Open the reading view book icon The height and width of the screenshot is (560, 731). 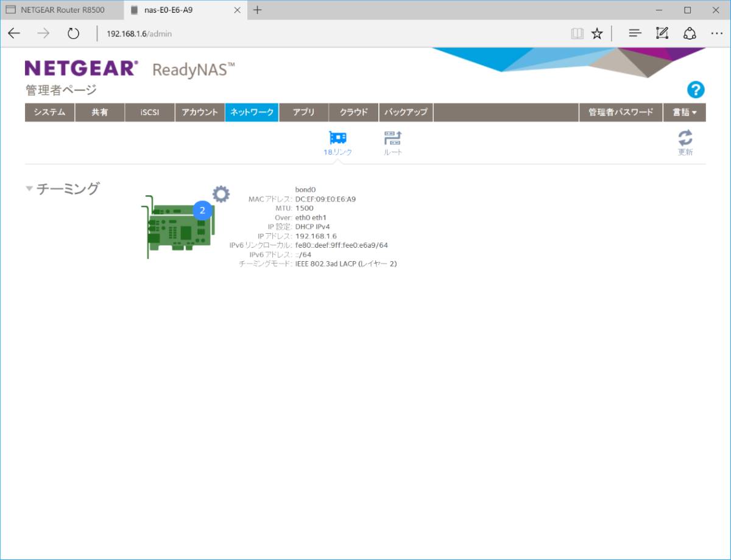[x=577, y=33]
